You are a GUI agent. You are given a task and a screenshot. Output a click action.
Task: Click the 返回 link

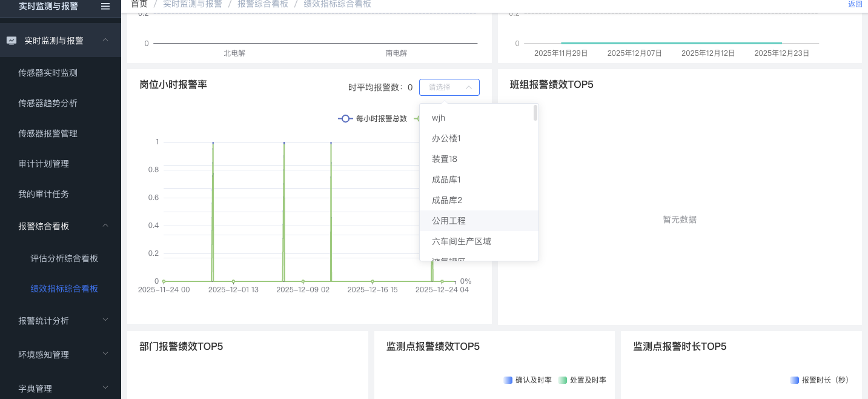pos(855,4)
